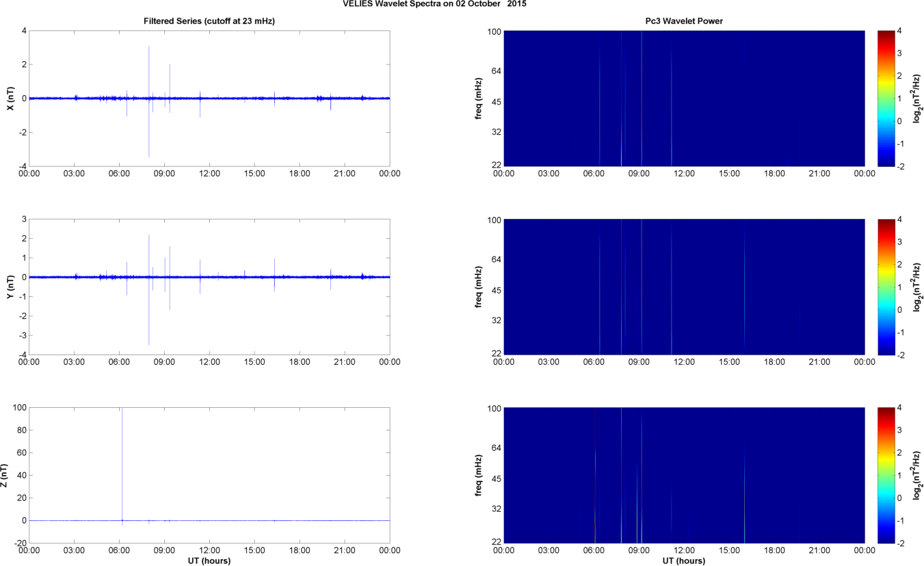Pick the colorbar beside the X wavelet power plot
The width and height of the screenshot is (924, 566).
(x=886, y=98)
